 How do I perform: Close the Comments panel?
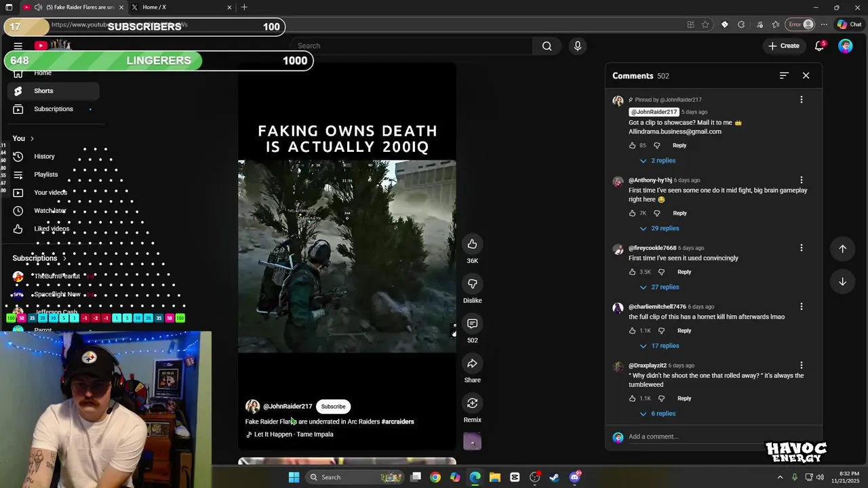click(x=806, y=75)
